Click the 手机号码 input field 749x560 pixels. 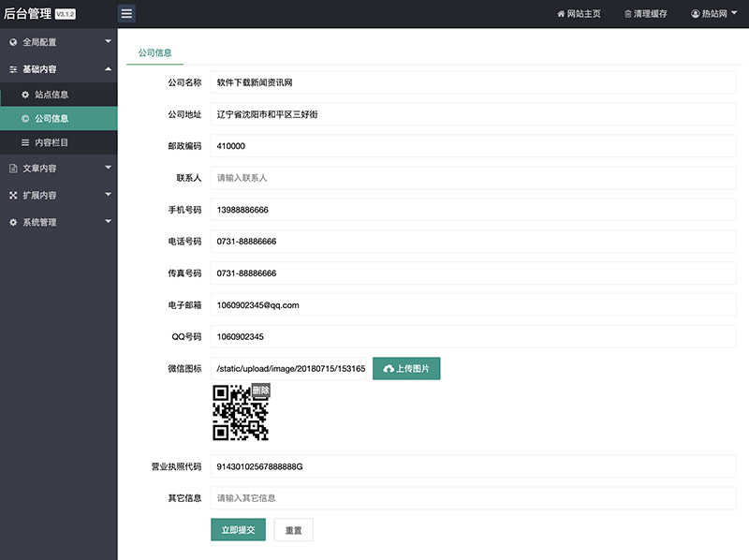tap(473, 210)
